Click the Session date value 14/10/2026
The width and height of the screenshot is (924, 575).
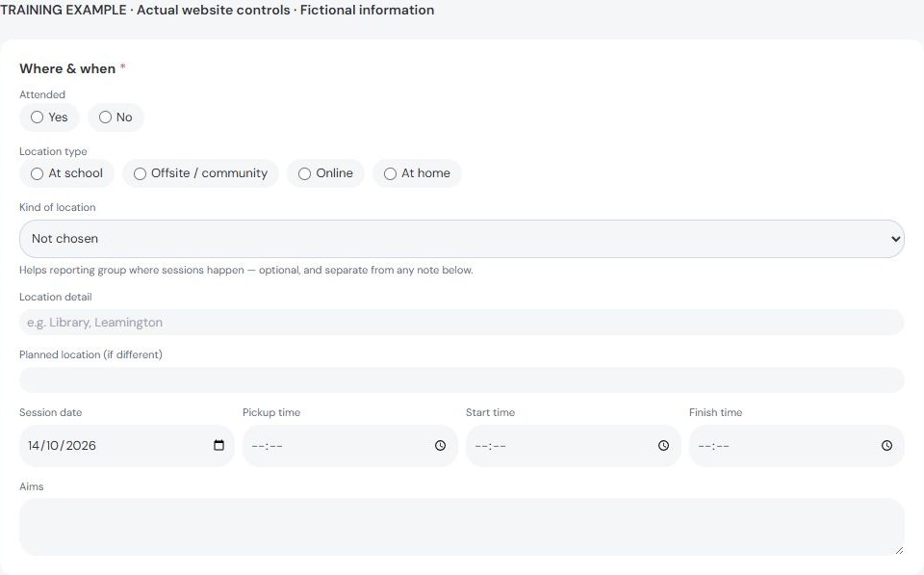click(x=62, y=446)
